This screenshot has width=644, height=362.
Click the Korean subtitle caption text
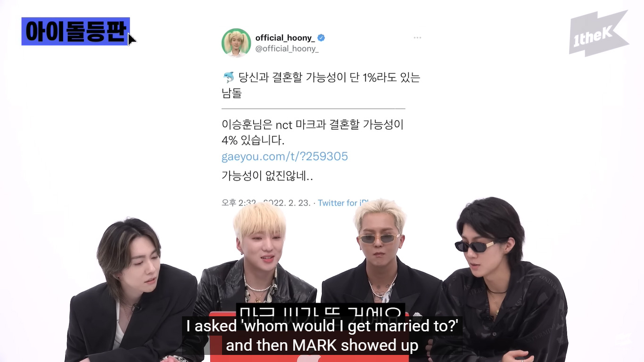click(321, 312)
